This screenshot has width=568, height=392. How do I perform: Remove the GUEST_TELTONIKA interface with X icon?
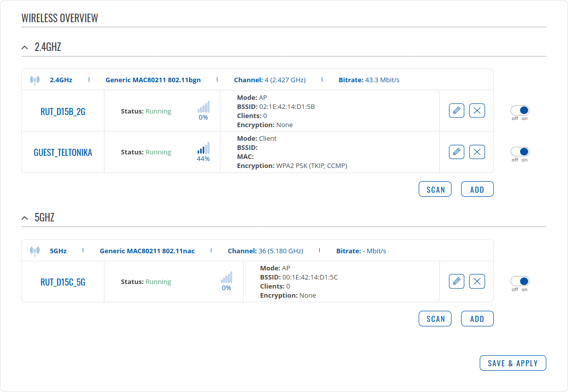(477, 152)
